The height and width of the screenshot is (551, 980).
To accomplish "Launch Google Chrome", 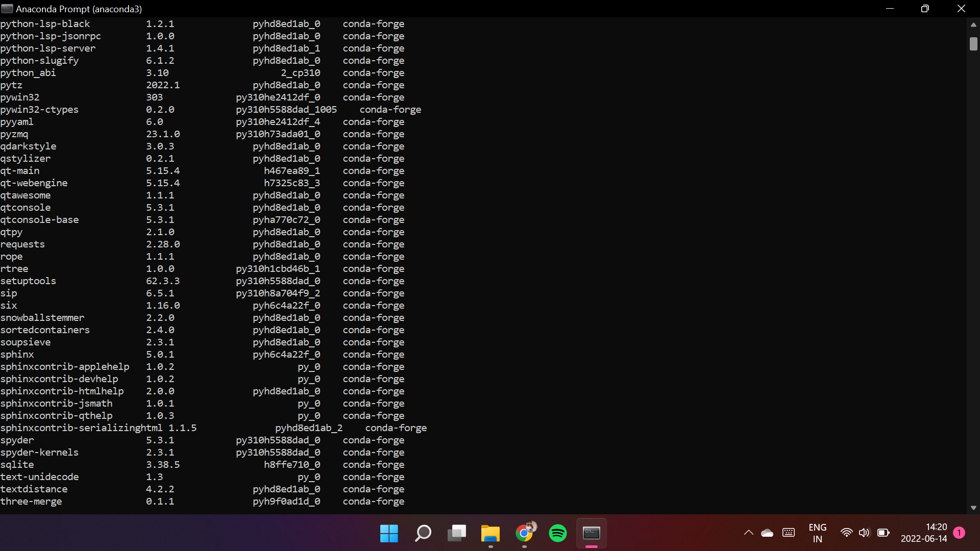I will click(x=524, y=534).
